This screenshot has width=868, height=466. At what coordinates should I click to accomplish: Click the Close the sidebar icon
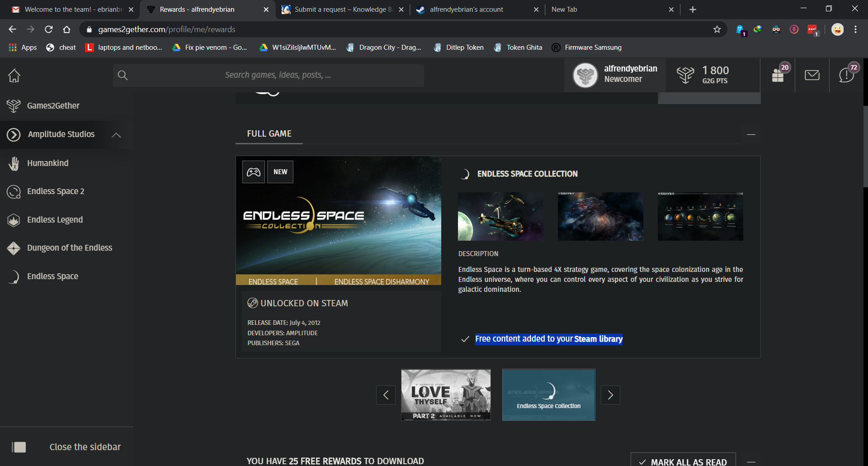coord(19,447)
